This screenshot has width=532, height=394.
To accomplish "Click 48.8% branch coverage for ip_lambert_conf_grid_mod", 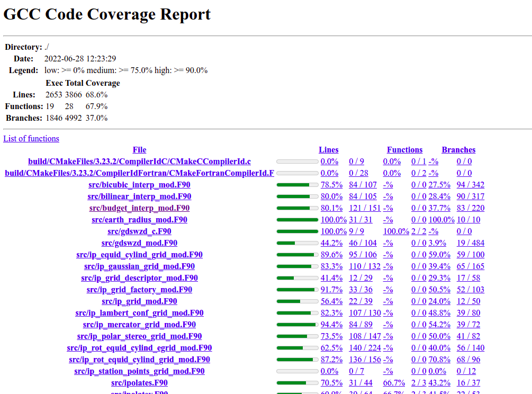I will pyautogui.click(x=439, y=313).
